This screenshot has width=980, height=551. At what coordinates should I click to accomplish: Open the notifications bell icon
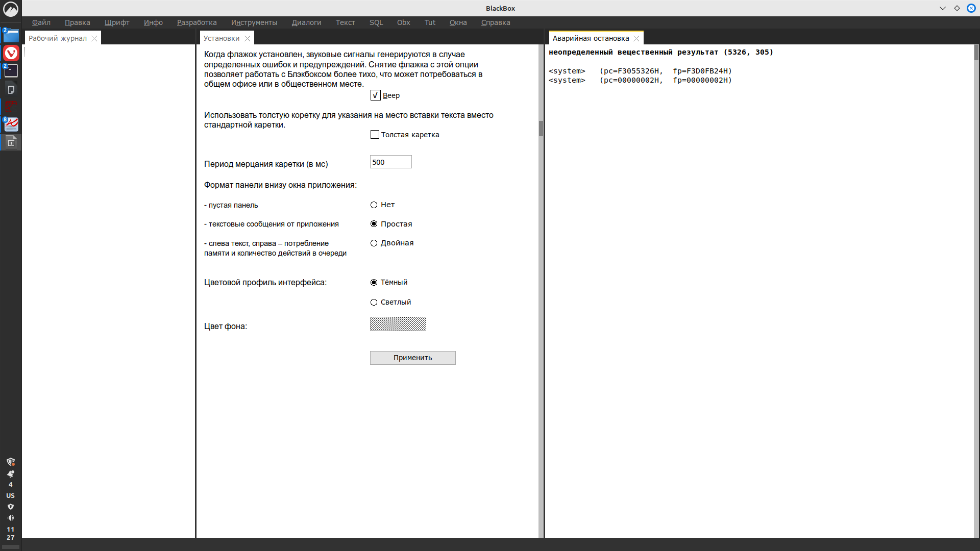point(10,473)
